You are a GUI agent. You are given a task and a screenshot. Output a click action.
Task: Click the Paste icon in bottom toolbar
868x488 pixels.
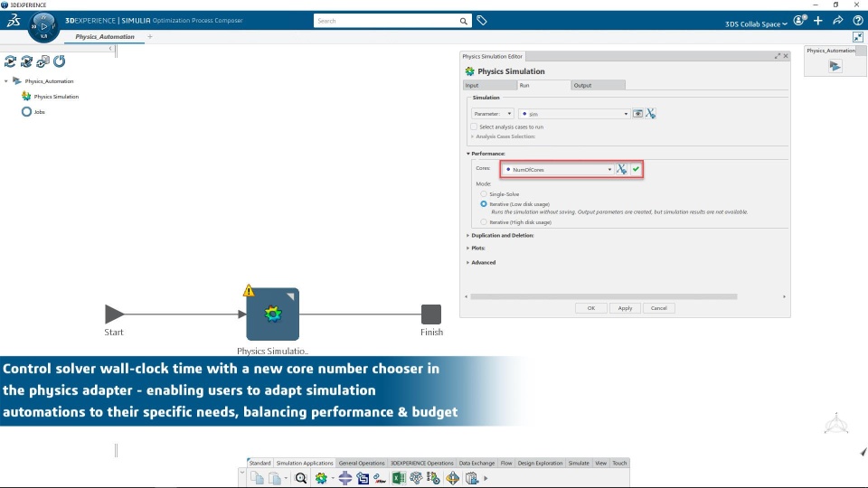pyautogui.click(x=275, y=477)
